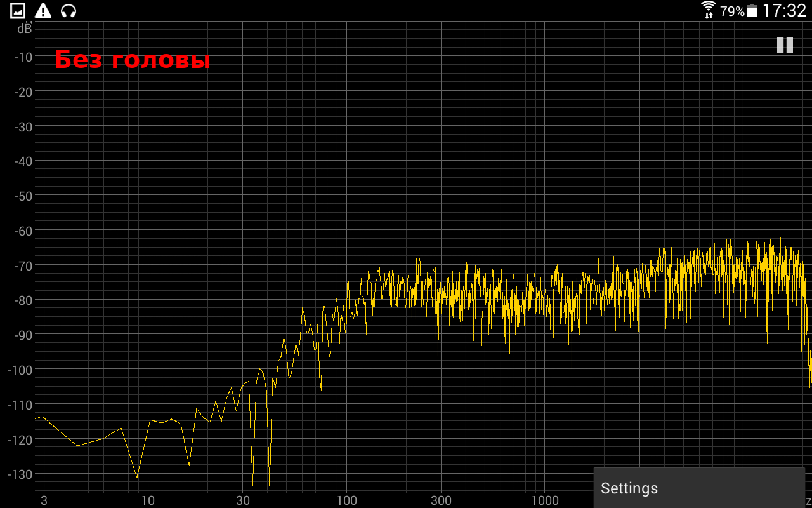
Task: Tap the -130 dB axis value
Action: (x=20, y=474)
